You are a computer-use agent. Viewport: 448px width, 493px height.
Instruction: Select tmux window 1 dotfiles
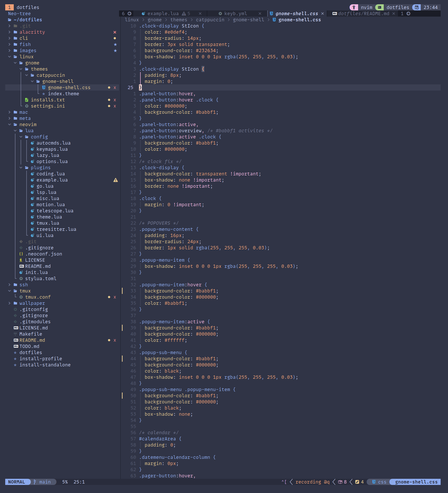click(x=22, y=7)
